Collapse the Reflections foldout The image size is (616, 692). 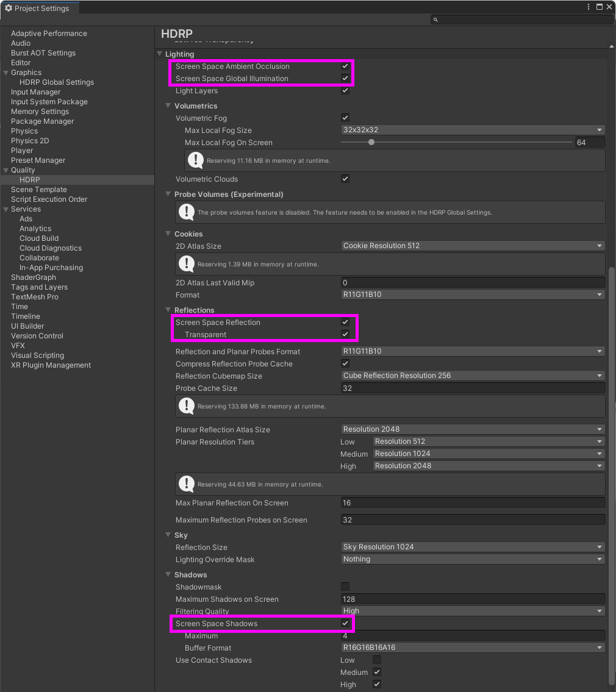[x=168, y=310]
